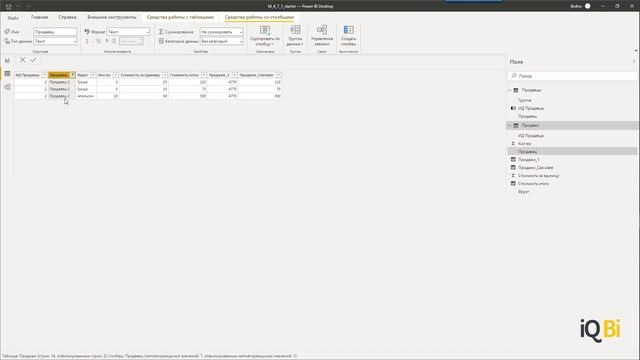Select Продавец field under Продавцы table

click(x=527, y=116)
